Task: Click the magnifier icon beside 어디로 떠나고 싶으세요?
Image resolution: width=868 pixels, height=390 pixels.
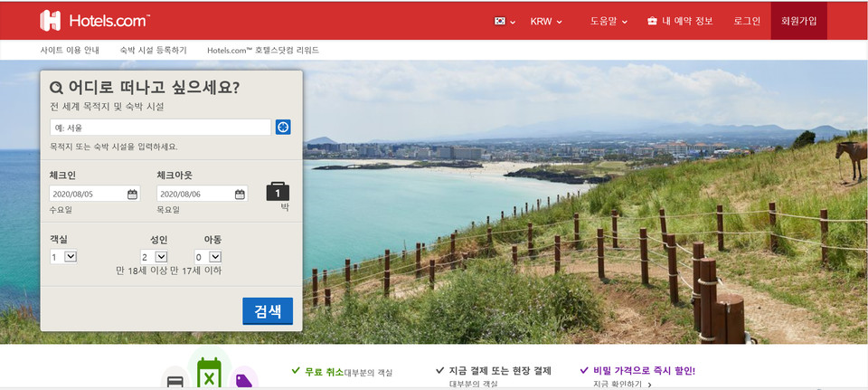Action: coord(56,88)
